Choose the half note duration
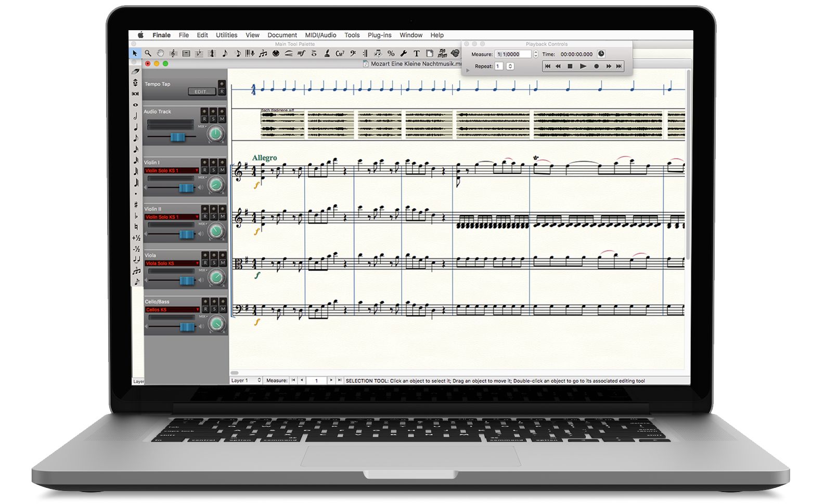 (x=135, y=115)
